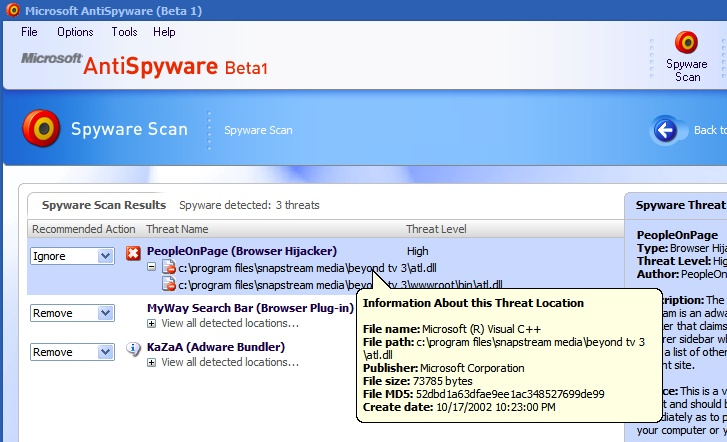
Task: Click the File MD5 value in the tooltip
Action: [x=510, y=394]
